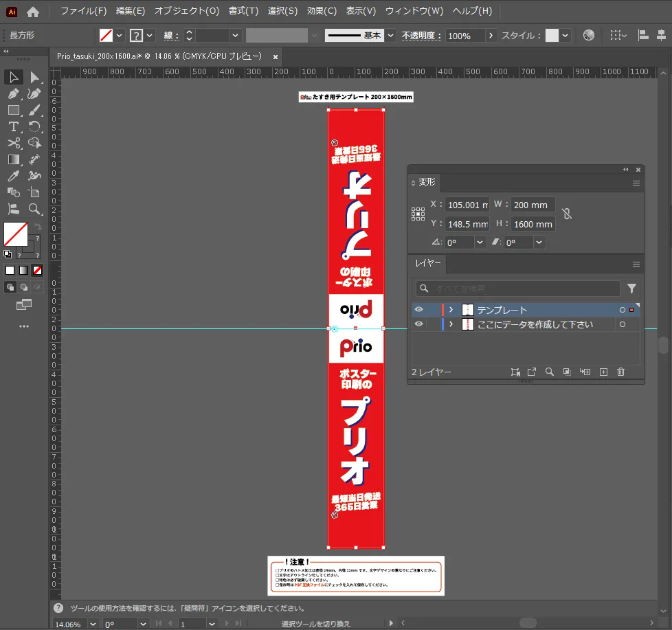This screenshot has width=672, height=630.
Task: Select the Artboard tool
Action: coord(34,192)
